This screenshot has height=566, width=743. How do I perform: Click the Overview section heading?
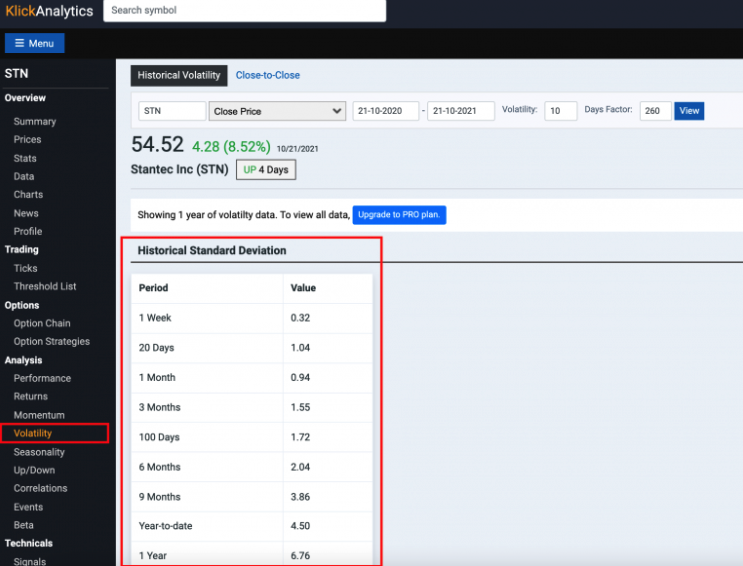tap(25, 98)
